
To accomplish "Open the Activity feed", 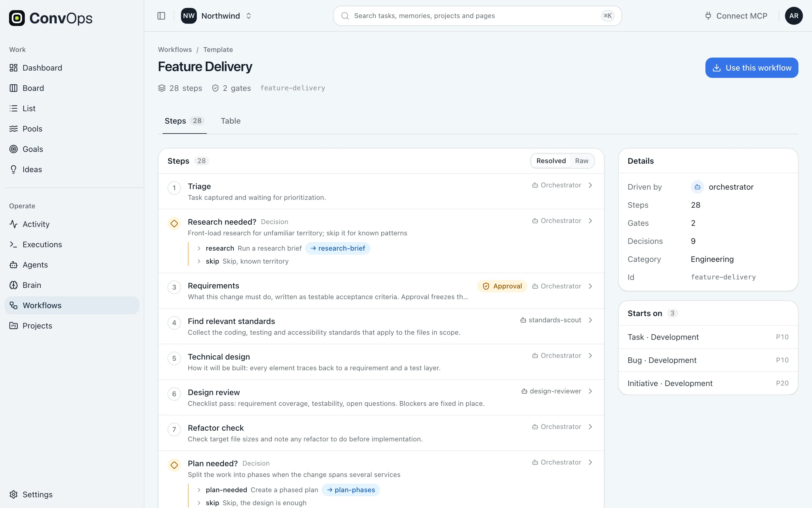I will click(x=72, y=224).
